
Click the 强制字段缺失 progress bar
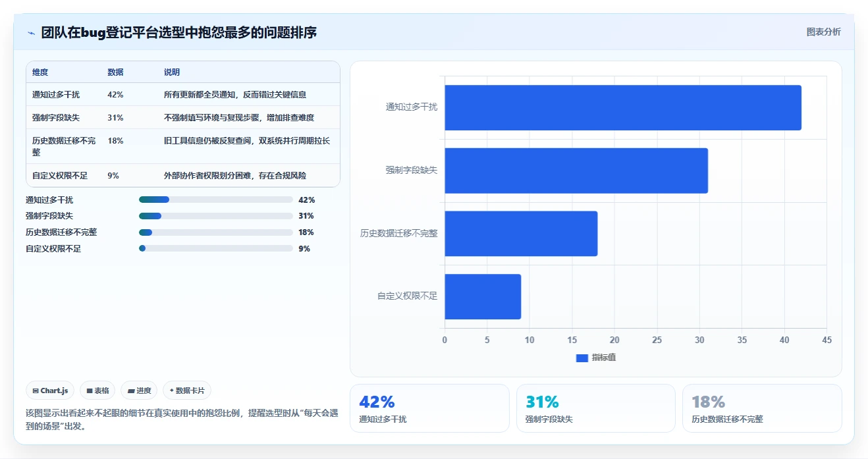pyautogui.click(x=216, y=216)
